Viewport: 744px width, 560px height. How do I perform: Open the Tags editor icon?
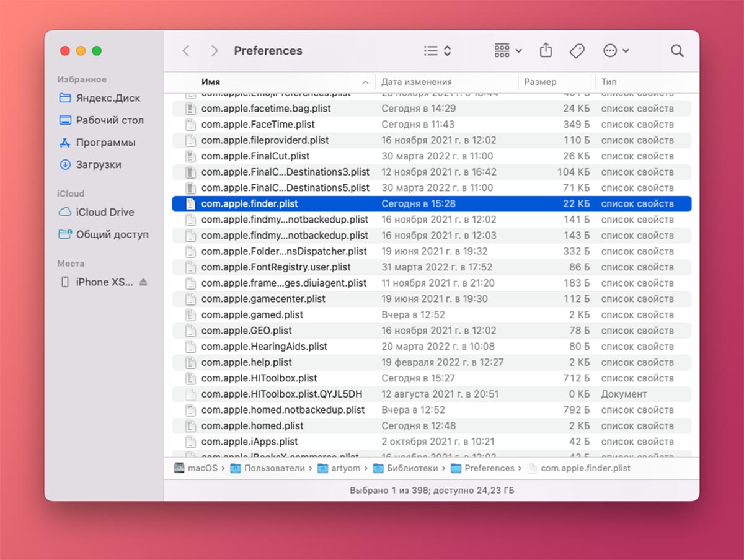[577, 51]
